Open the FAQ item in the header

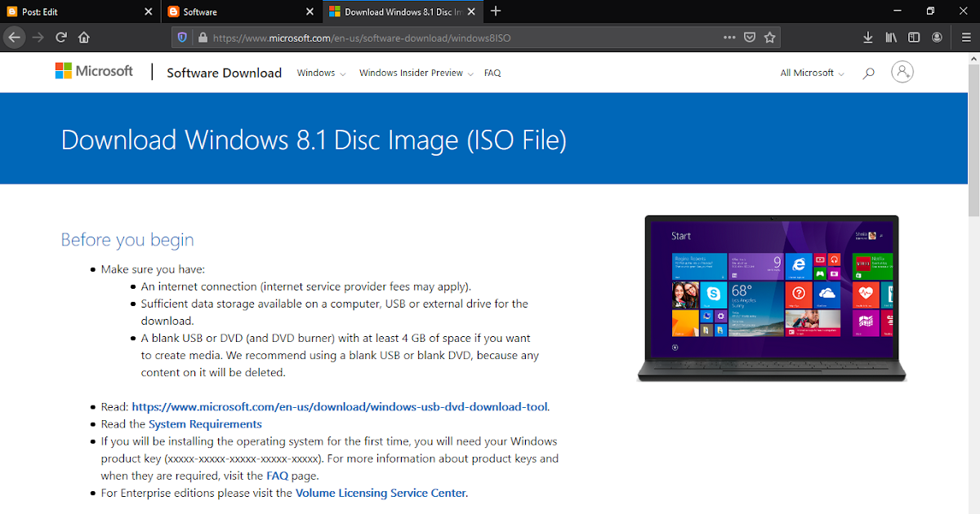coord(492,73)
